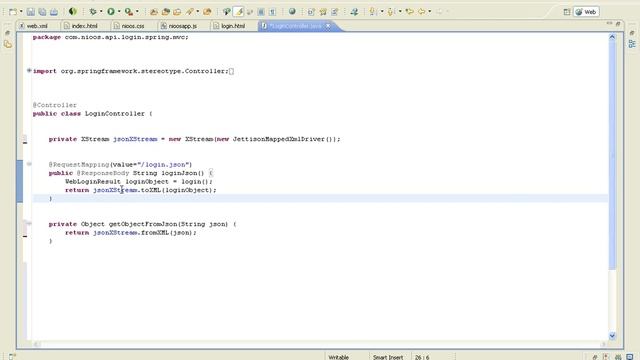Open the Next Annotation dropdown arrow

tap(382, 12)
